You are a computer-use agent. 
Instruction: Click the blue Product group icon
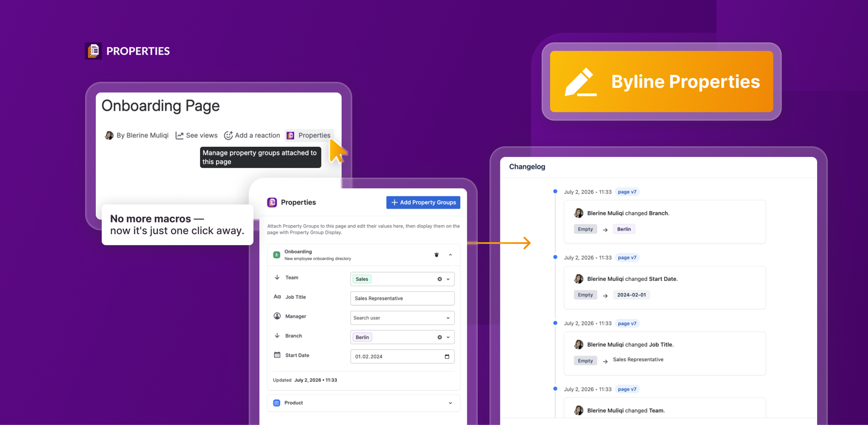pyautogui.click(x=277, y=403)
